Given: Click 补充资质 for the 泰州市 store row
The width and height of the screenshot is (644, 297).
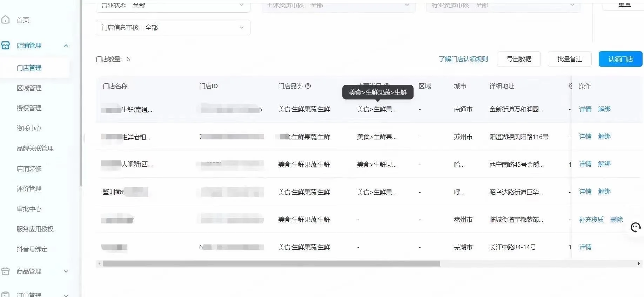Looking at the screenshot, I should tap(591, 220).
